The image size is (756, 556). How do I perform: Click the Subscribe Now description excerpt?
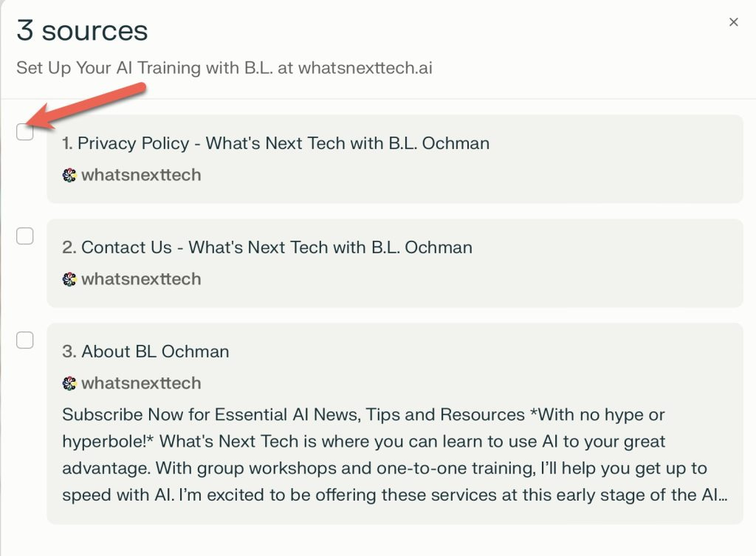click(394, 455)
